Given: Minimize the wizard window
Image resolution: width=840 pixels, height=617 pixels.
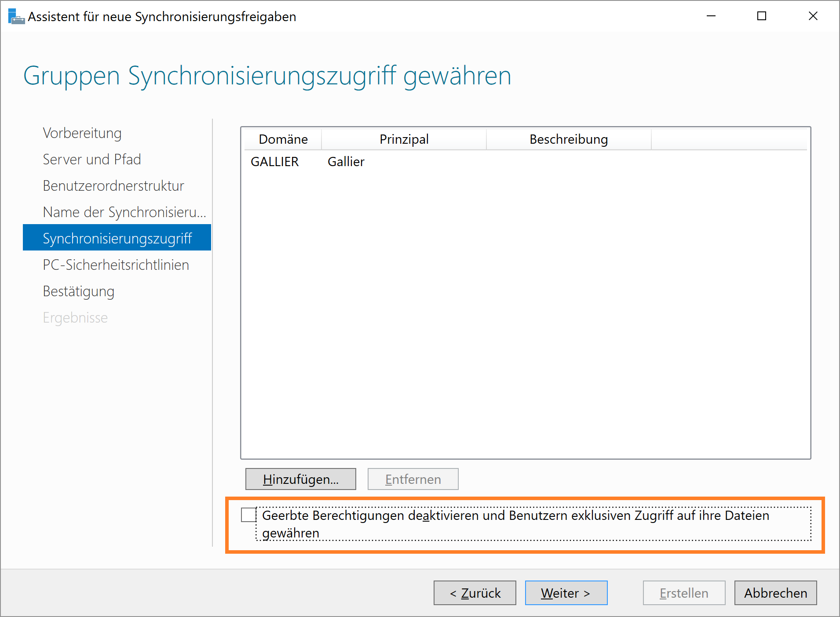Looking at the screenshot, I should point(711,16).
